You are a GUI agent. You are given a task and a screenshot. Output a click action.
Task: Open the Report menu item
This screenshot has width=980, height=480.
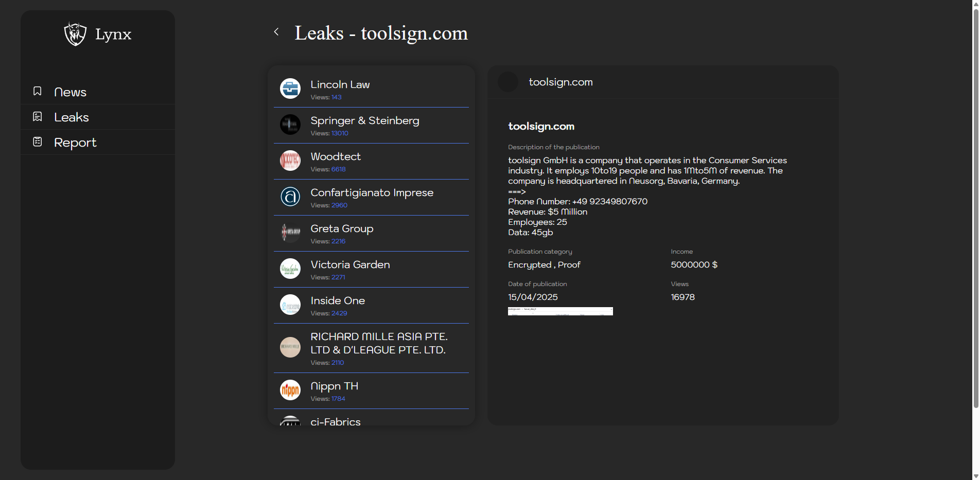point(75,143)
